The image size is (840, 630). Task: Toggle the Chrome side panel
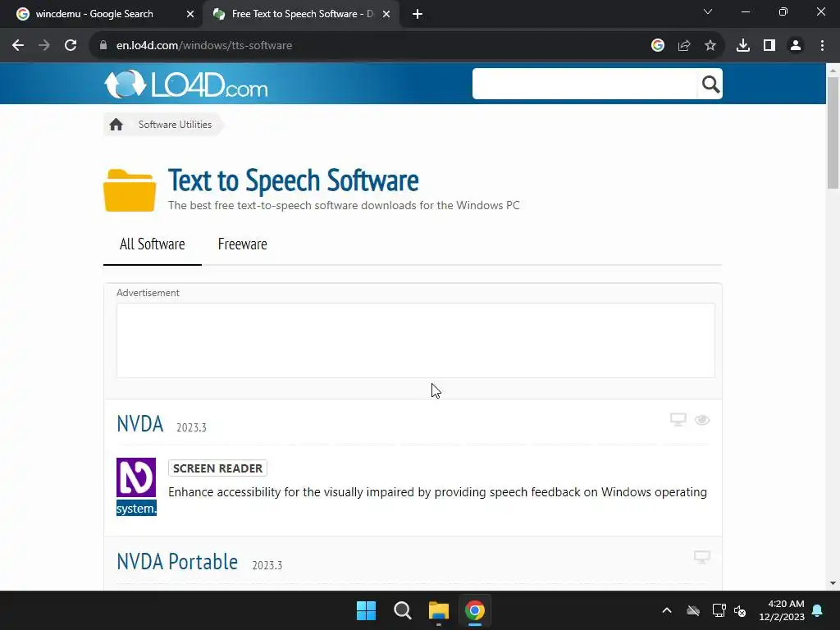[x=769, y=46]
